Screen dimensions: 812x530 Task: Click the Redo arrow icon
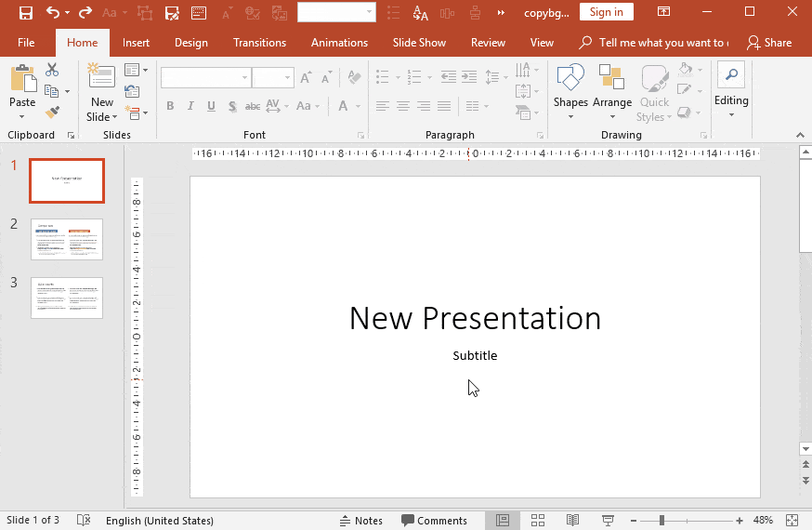(85, 12)
